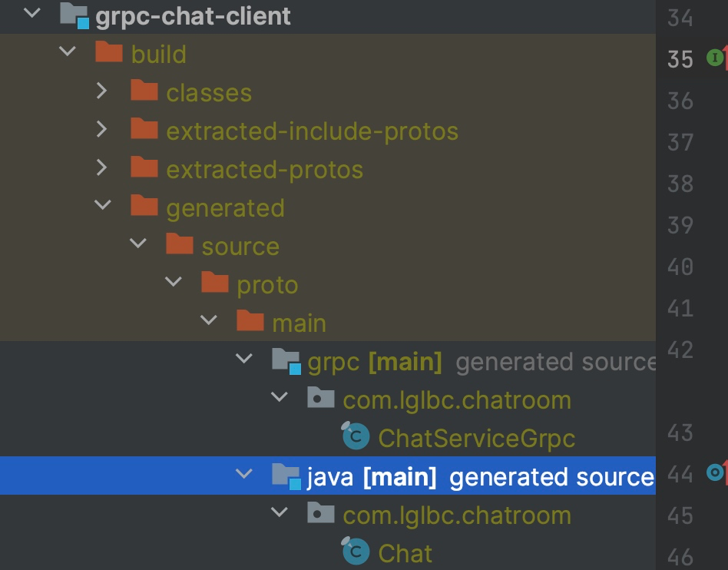Expand the extracted-protos folder
This screenshot has height=570, width=728.
[x=101, y=168]
